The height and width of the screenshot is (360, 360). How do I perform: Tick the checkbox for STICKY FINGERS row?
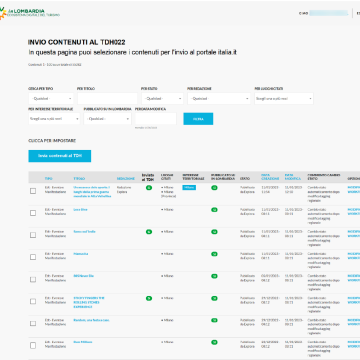pos(33,301)
